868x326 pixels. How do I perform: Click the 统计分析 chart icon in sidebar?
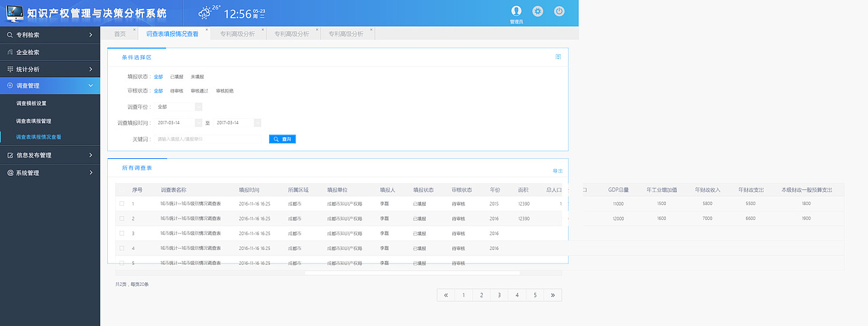pos(10,69)
